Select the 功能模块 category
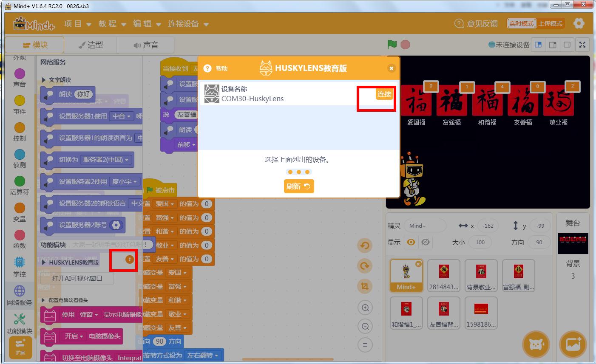This screenshot has height=364, width=596. click(20, 324)
